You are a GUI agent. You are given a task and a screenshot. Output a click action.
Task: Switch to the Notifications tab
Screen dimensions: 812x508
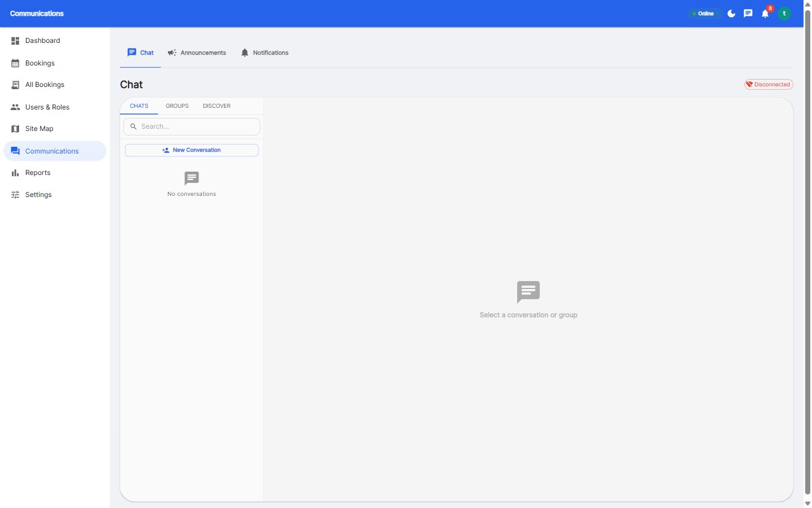(264, 52)
